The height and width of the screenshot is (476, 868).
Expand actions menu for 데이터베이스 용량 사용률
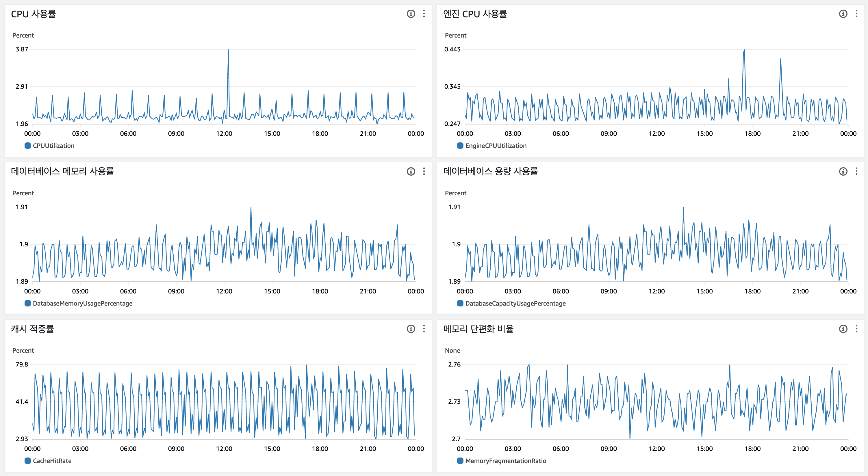(x=856, y=172)
